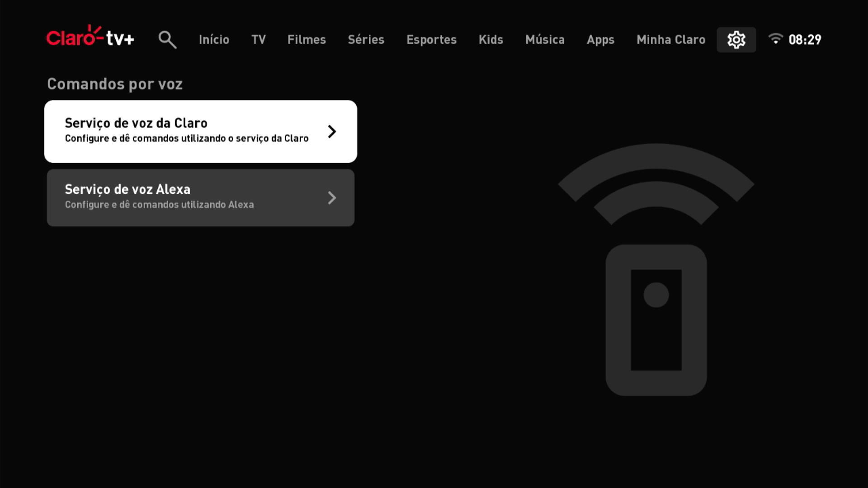Open the Apps section

pos(600,40)
